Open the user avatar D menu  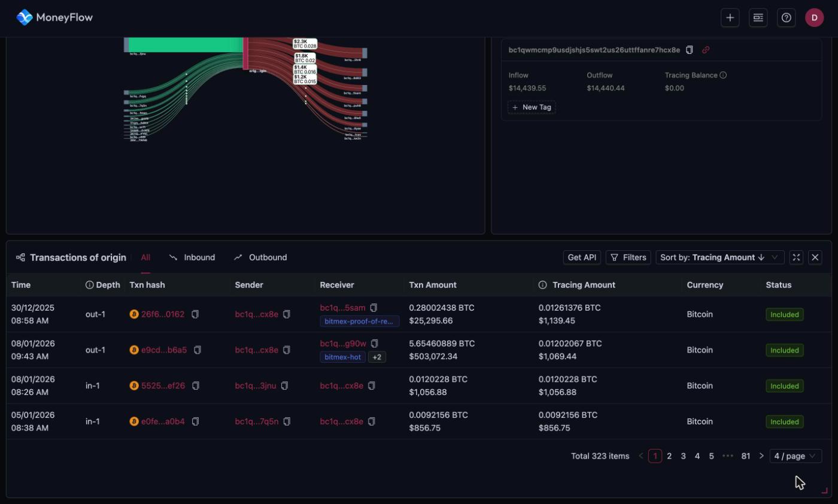(x=814, y=18)
